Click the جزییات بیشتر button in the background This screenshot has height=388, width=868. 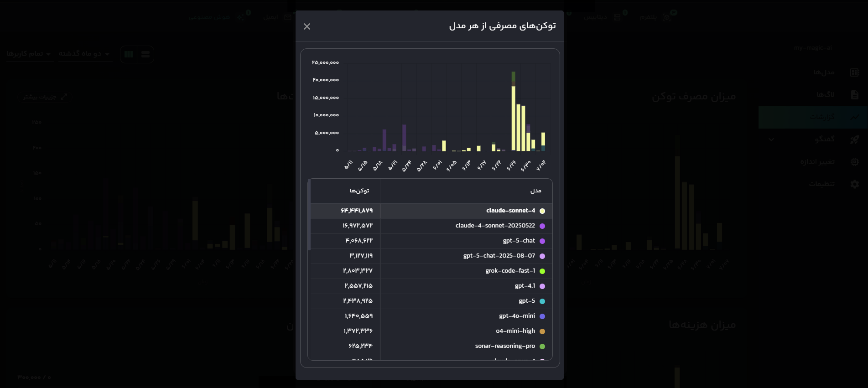[x=45, y=97]
